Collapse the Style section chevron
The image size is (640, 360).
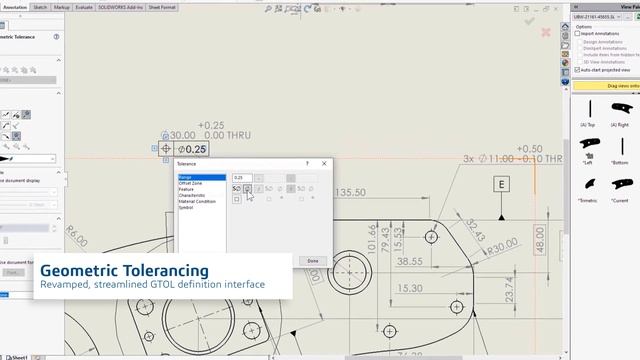pyautogui.click(x=59, y=60)
